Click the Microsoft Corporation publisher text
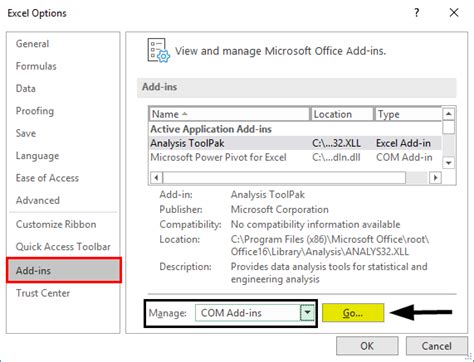The width and height of the screenshot is (474, 362). point(280,209)
